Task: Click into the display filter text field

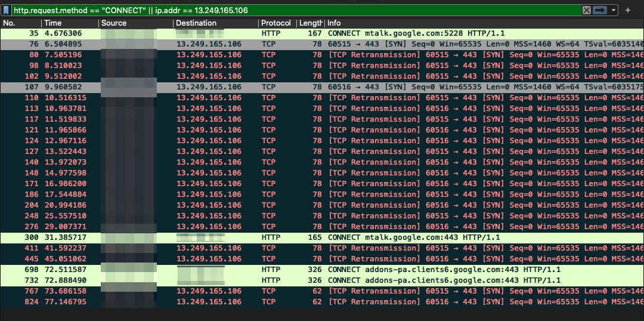Action: click(296, 10)
